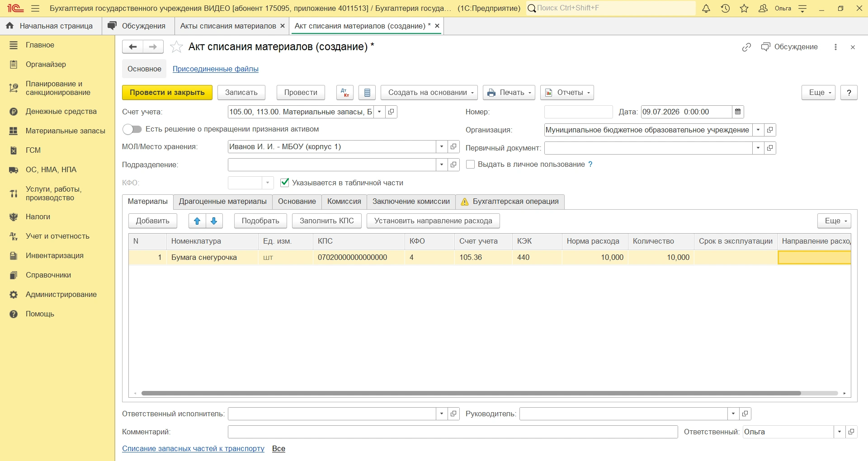Image resolution: width=868 pixels, height=461 pixels.
Task: Select the Бумага снегурочка cell
Action: coord(212,258)
